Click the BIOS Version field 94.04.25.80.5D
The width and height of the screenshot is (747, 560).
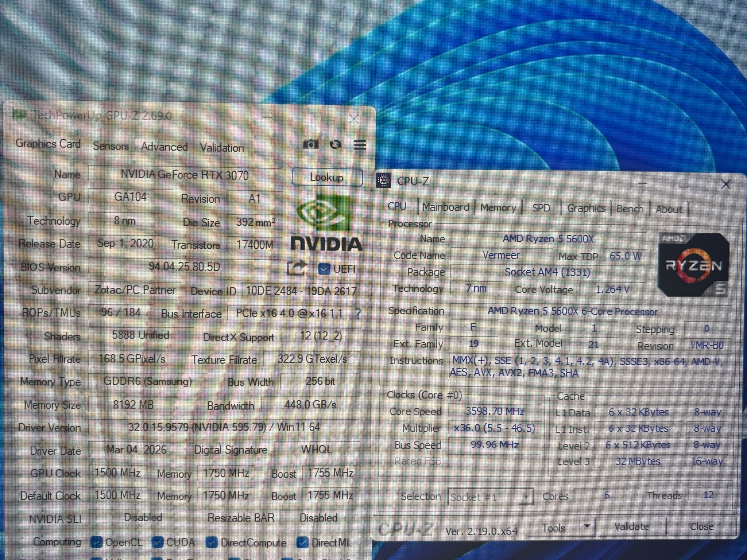185,267
